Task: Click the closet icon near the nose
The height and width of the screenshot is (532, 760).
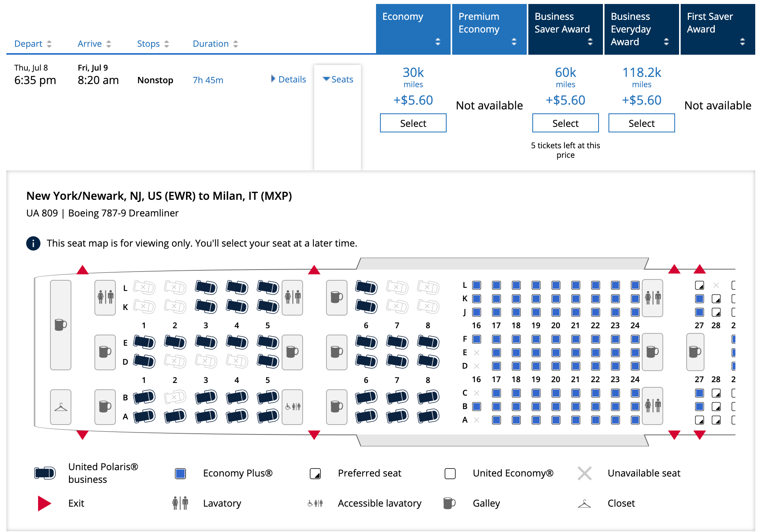Action: click(x=61, y=407)
